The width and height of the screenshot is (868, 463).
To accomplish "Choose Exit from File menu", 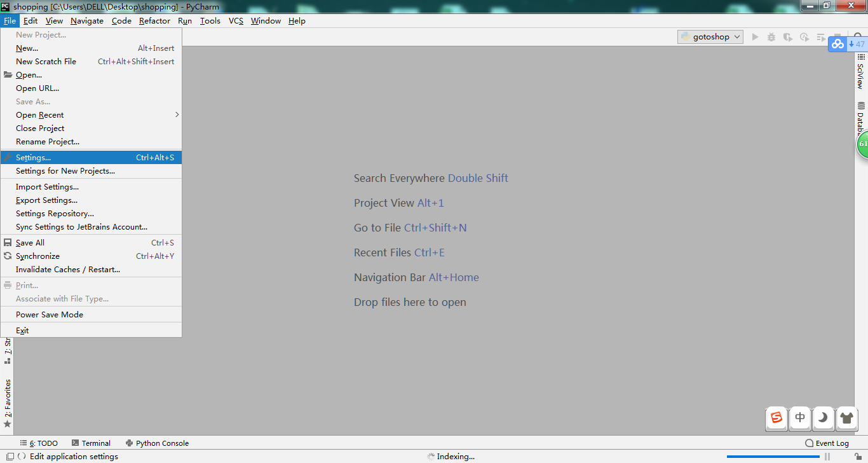I will (91, 331).
